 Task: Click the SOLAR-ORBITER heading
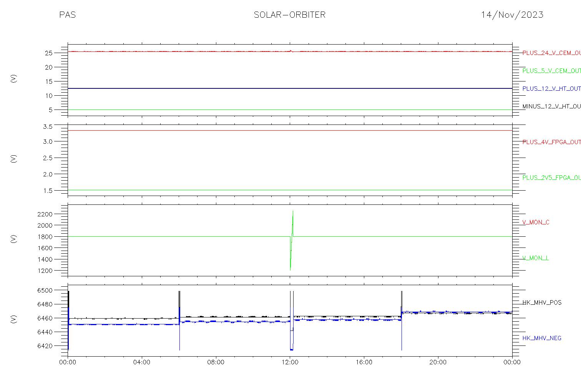tap(290, 15)
